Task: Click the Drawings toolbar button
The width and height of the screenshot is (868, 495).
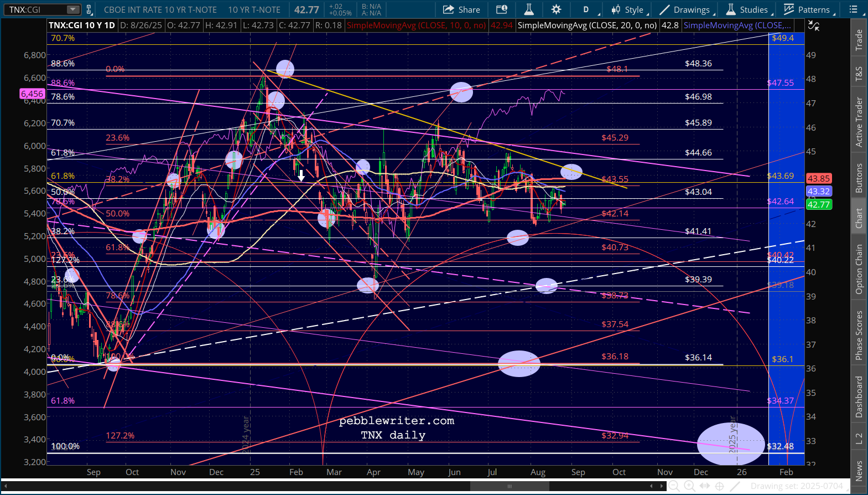Action: (685, 9)
